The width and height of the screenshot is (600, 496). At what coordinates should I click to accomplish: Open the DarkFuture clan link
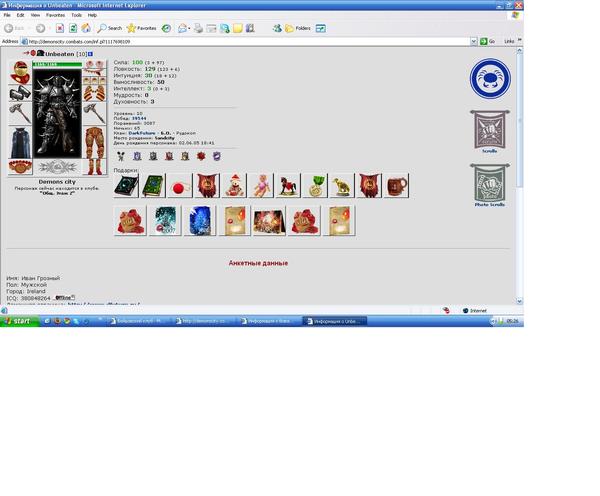(x=142, y=133)
